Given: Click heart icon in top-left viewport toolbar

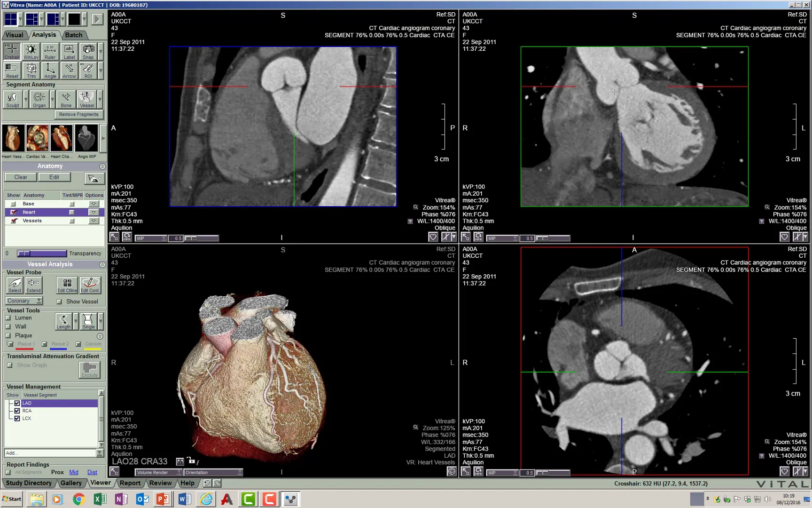Looking at the screenshot, I should click(433, 237).
